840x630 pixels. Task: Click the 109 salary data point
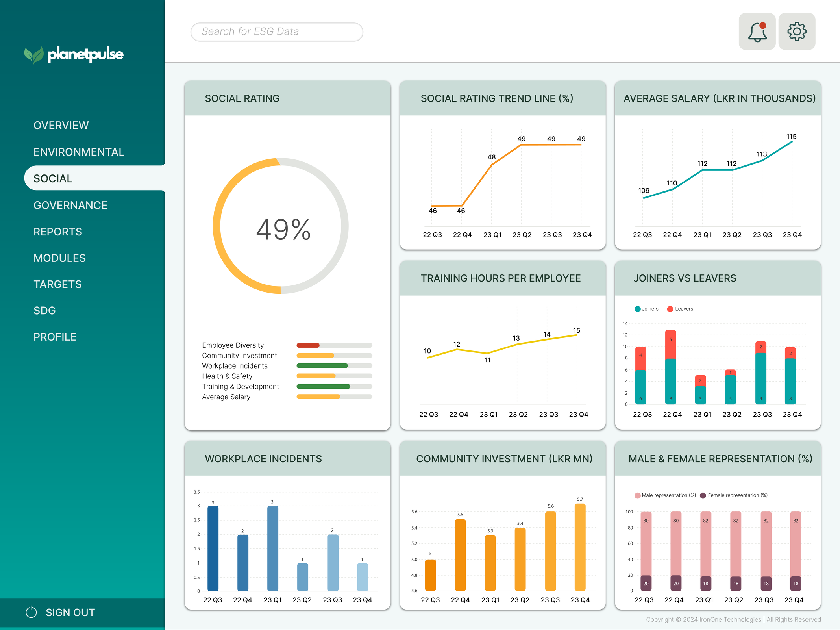coord(644,198)
